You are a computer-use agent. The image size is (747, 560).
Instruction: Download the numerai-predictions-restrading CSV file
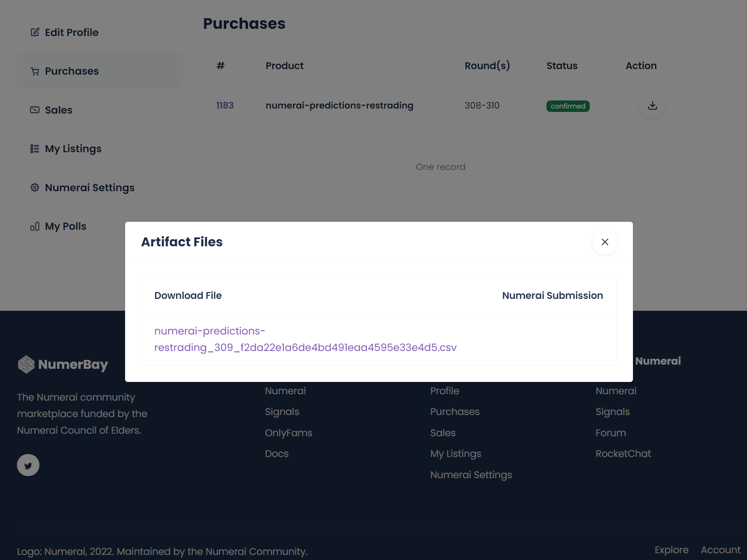tap(305, 339)
